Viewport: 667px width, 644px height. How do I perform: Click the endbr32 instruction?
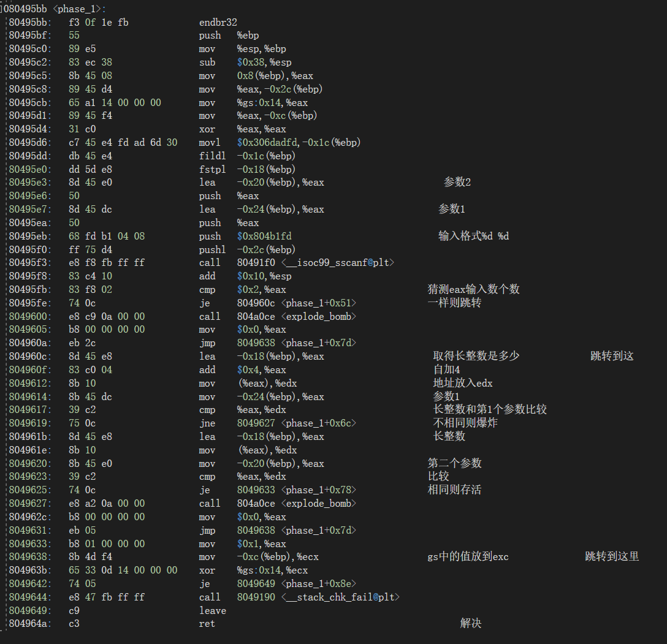tap(218, 23)
